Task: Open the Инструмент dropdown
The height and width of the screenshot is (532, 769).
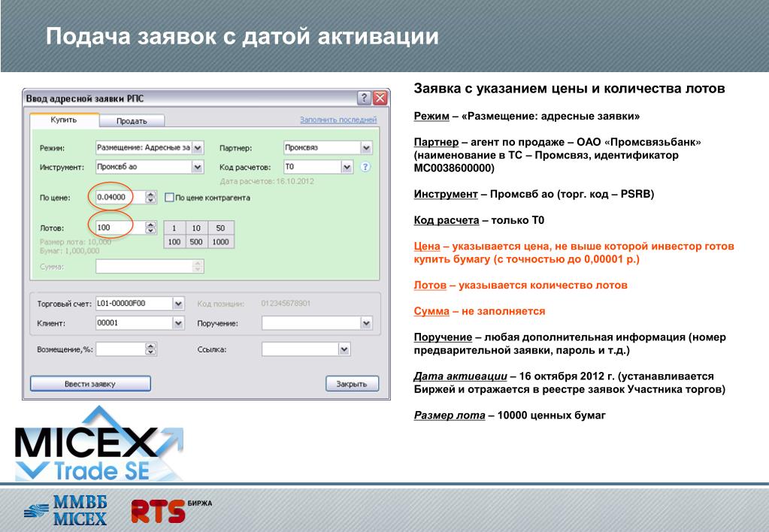Action: pyautogui.click(x=197, y=168)
